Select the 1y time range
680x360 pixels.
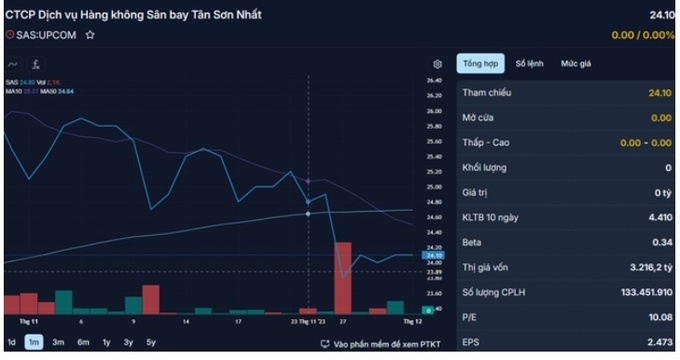pyautogui.click(x=106, y=342)
